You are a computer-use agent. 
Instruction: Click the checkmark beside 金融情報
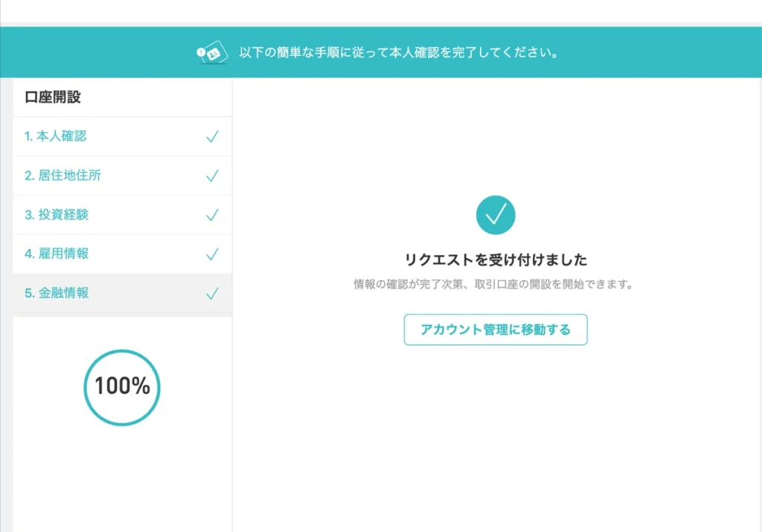212,294
